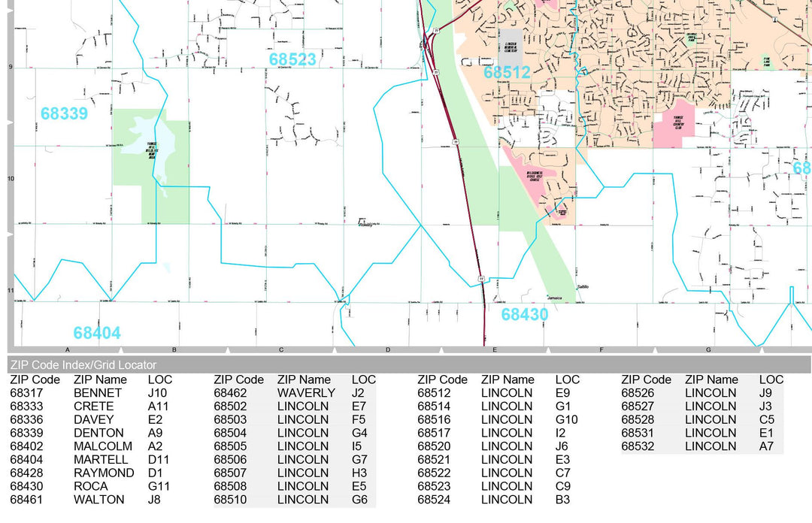Click grid column letter D on the bottom ruler
812x523 pixels.
tap(388, 350)
